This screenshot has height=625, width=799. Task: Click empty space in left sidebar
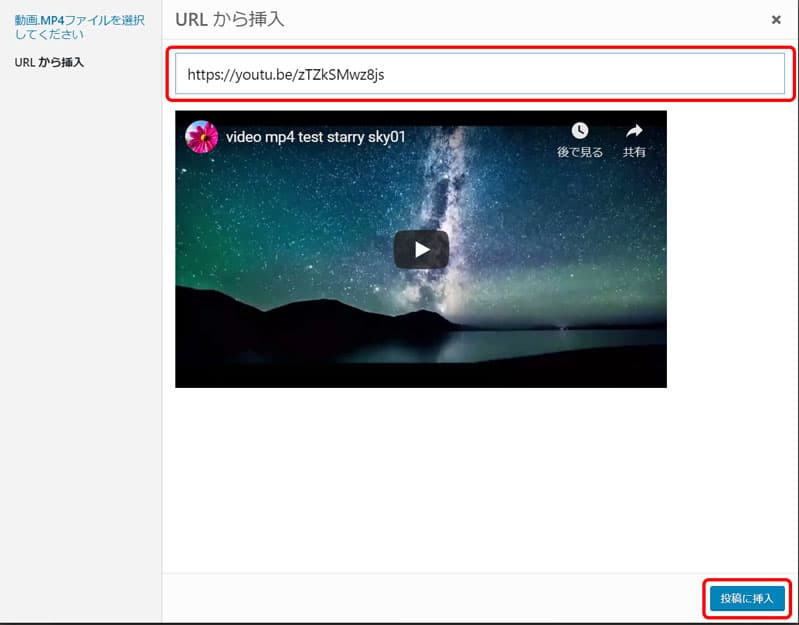[x=80, y=350]
